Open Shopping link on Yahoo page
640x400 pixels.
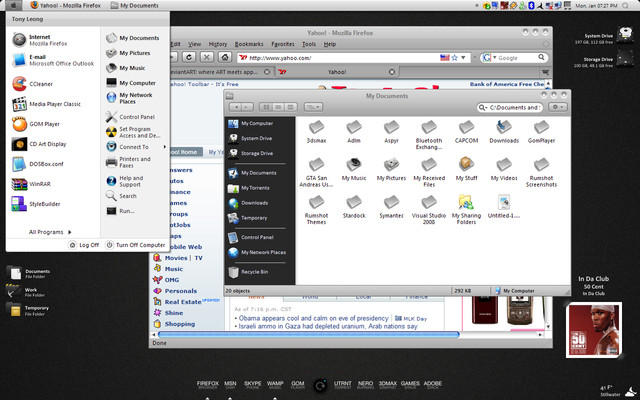(180, 324)
